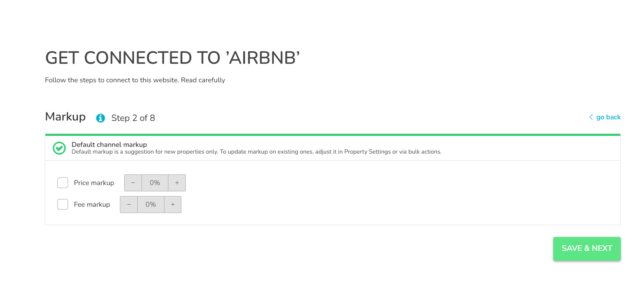Viewport: 644px width, 302px height.
Task: Click the Markup section heading
Action: [x=65, y=117]
